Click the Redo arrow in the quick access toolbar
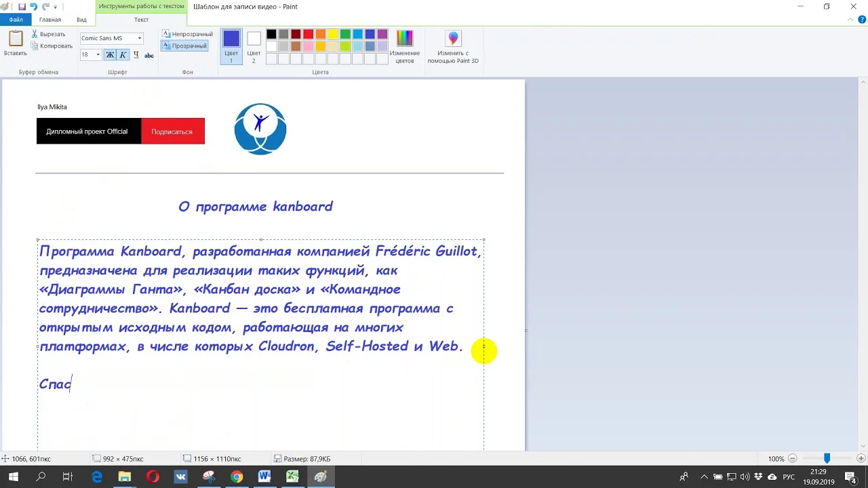Screen dimensions: 868x488 (x=45, y=7)
